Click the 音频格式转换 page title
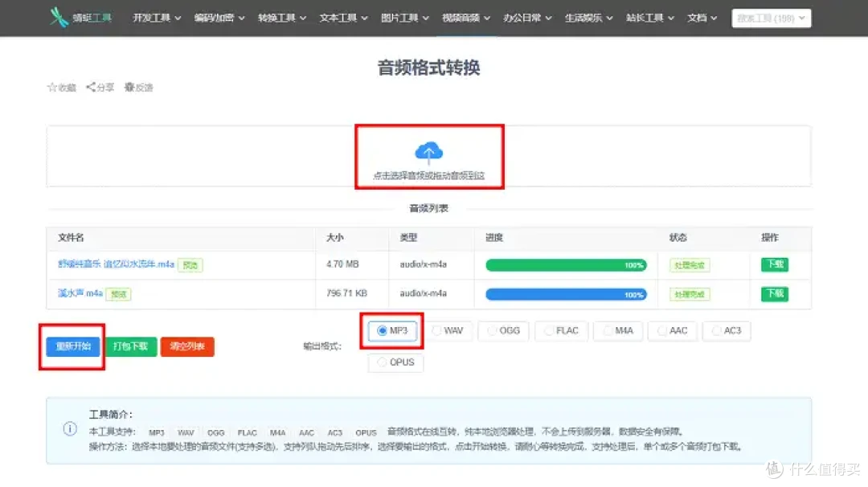Screen dimensions: 868x487 pyautogui.click(x=429, y=68)
